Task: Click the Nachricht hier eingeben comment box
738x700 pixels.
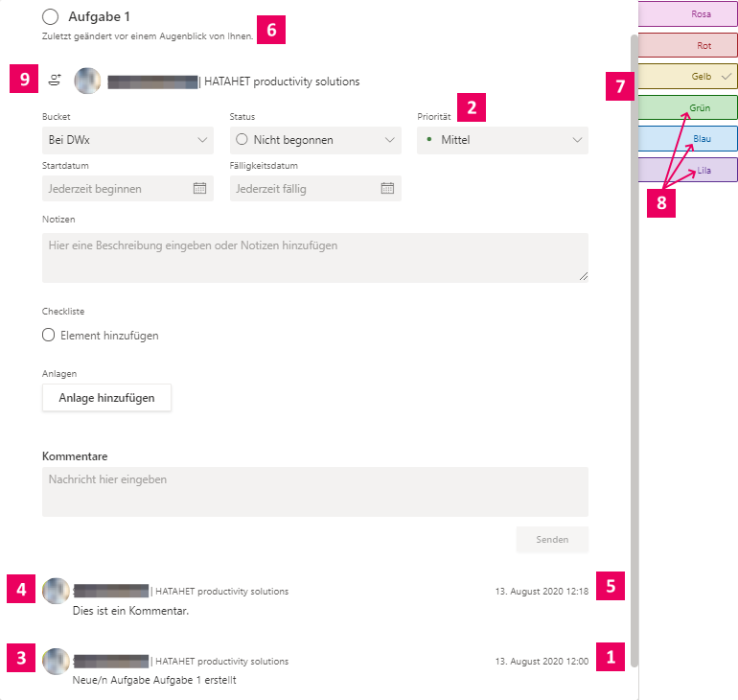Action: click(315, 492)
